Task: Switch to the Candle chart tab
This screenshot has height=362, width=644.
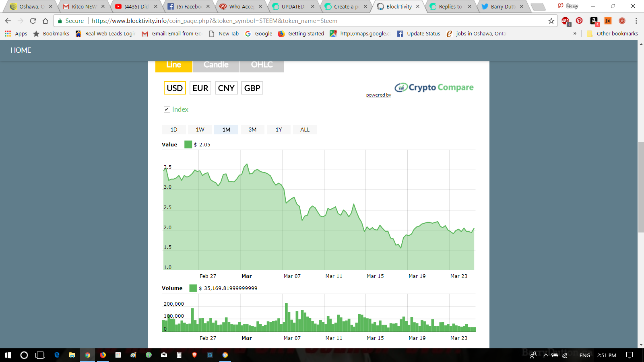Action: pyautogui.click(x=216, y=66)
